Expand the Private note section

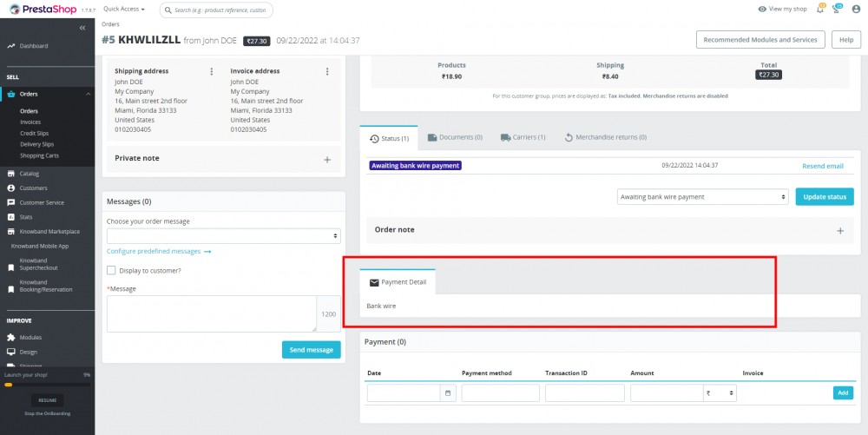[x=327, y=160]
